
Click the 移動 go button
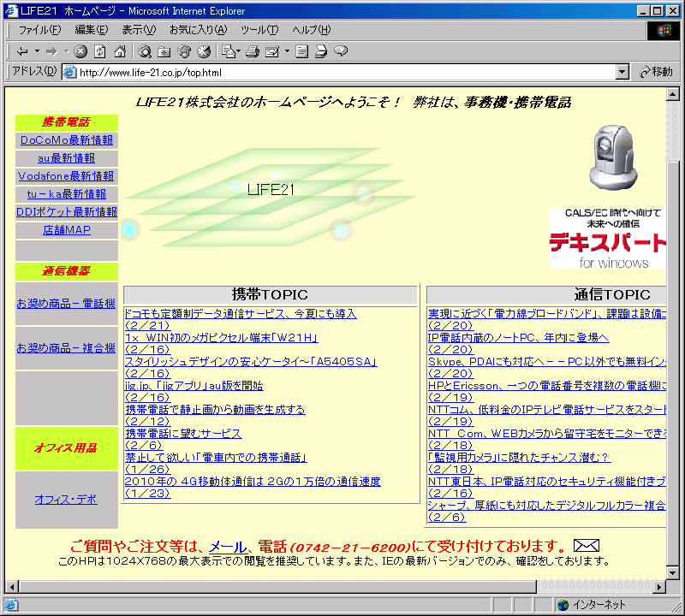[x=655, y=72]
